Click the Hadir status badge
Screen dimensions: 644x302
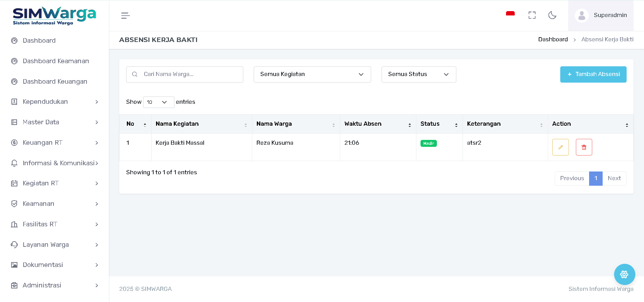(x=429, y=143)
